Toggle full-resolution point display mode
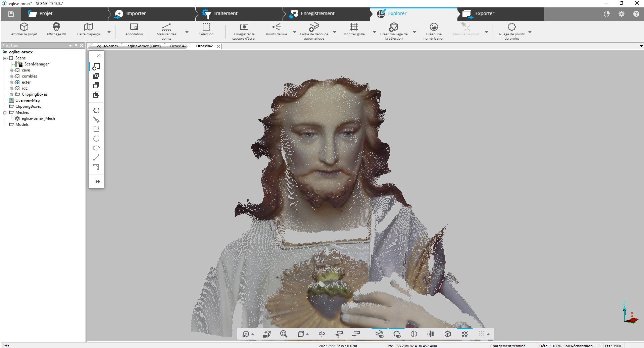Viewport: 644px width, 348px height. pyautogui.click(x=465, y=334)
